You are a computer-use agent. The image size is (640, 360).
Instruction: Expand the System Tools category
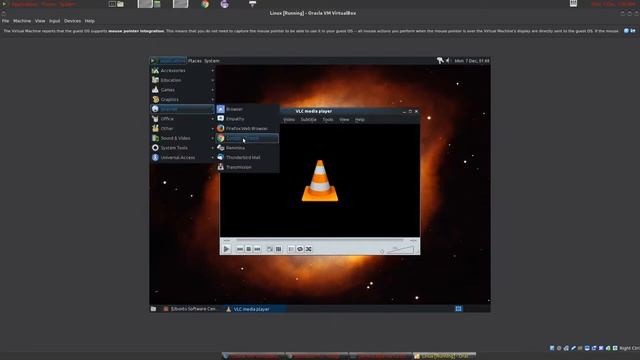(x=182, y=147)
